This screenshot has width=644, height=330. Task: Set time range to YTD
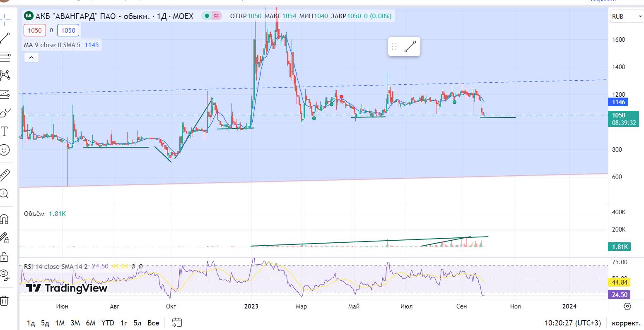click(x=108, y=323)
